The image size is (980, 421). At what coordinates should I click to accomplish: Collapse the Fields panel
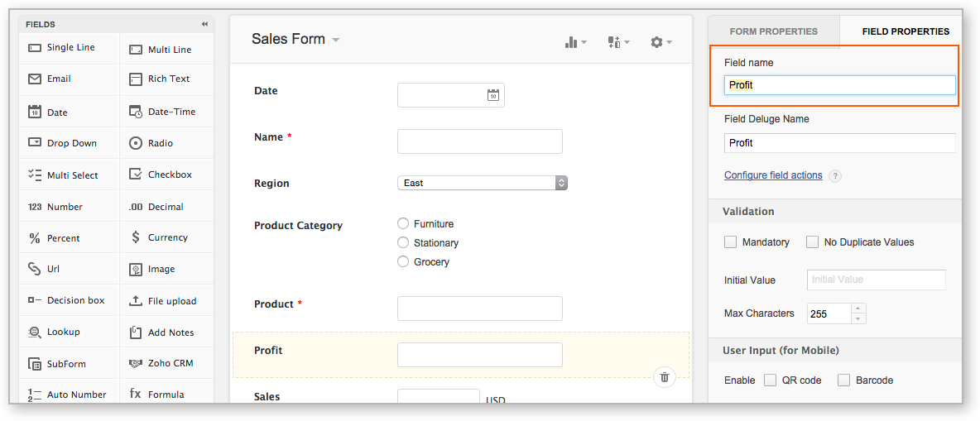pyautogui.click(x=204, y=24)
